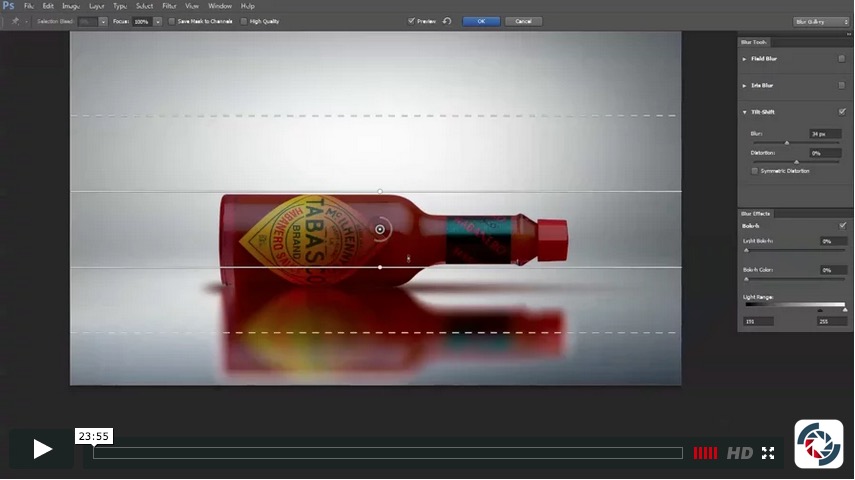
Task: Open the Edit menu
Action: (x=48, y=6)
